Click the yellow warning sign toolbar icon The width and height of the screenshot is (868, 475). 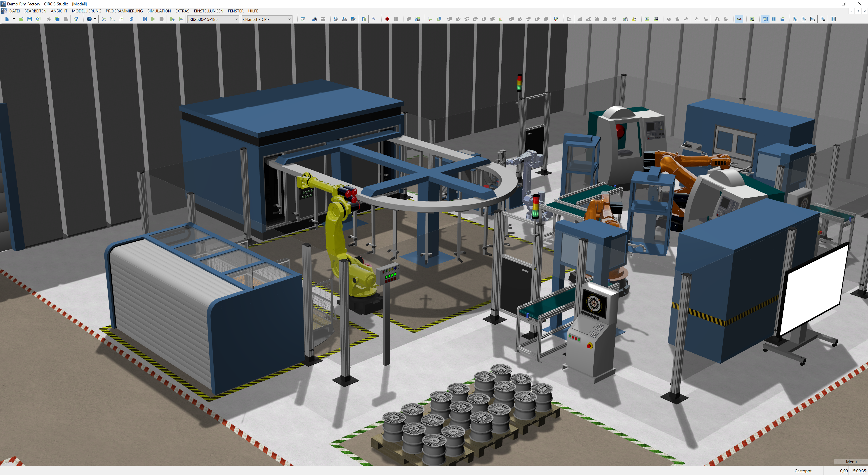tap(634, 19)
